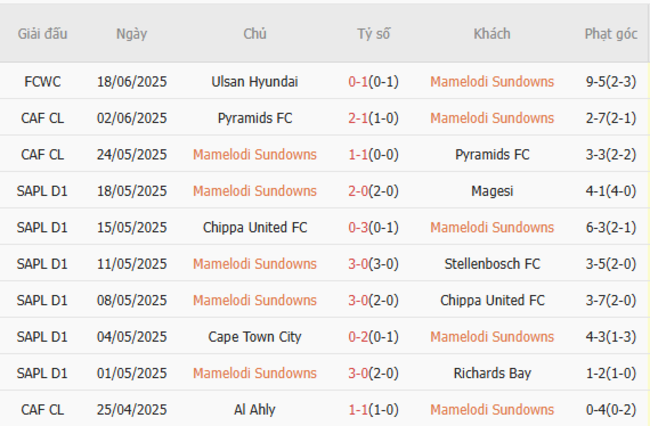The image size is (650, 426).
Task: Click Mamelodi Sundowns in the 18/05/2025 row
Action: click(254, 191)
